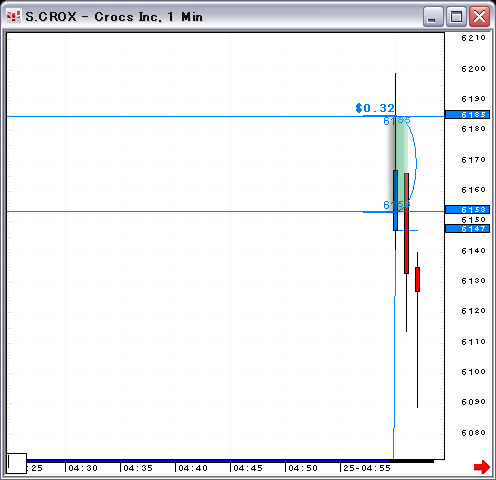Viewport: 496px width, 480px height.
Task: Click the 04:45 time axis label
Action: [248, 468]
